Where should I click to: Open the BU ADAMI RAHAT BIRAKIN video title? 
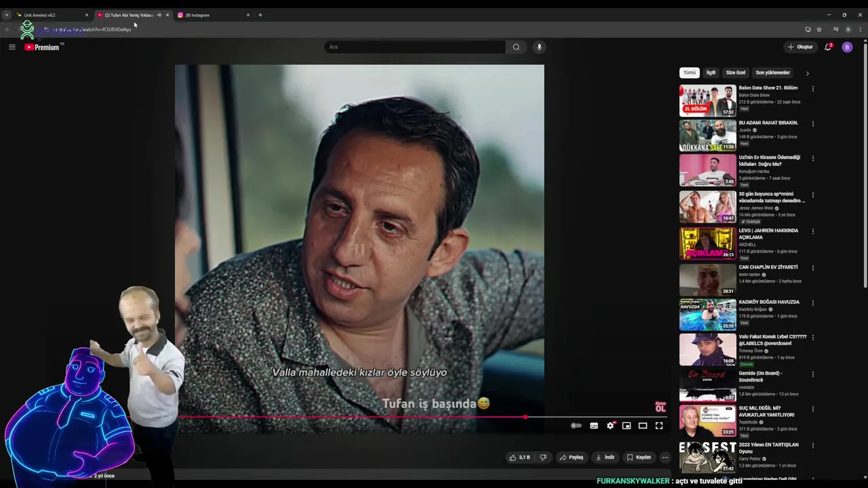pos(768,123)
